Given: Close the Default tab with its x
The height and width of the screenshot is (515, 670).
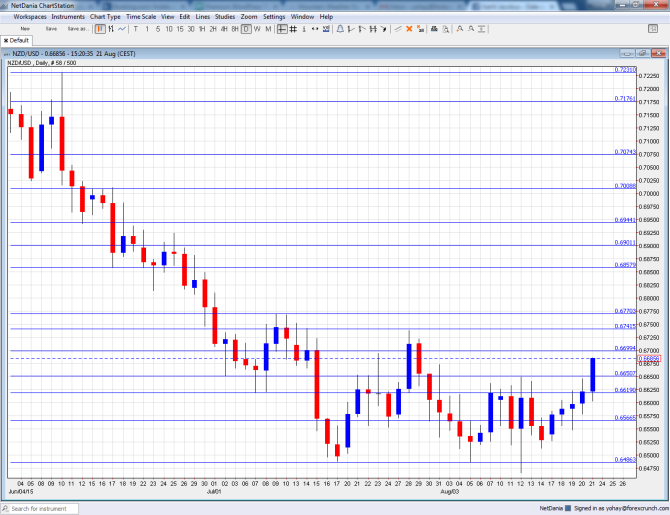Looking at the screenshot, I should [6, 41].
